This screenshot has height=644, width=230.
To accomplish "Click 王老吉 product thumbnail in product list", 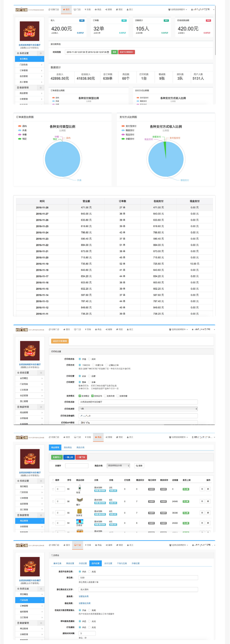I will (x=80, y=521).
